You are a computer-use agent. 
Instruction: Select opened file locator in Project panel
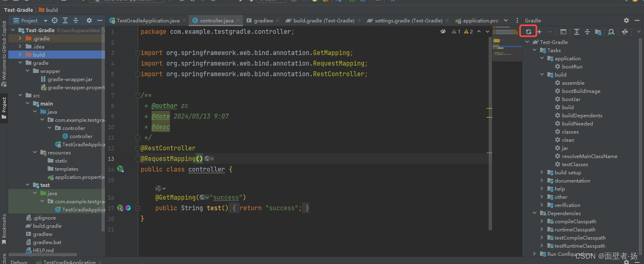[55, 20]
